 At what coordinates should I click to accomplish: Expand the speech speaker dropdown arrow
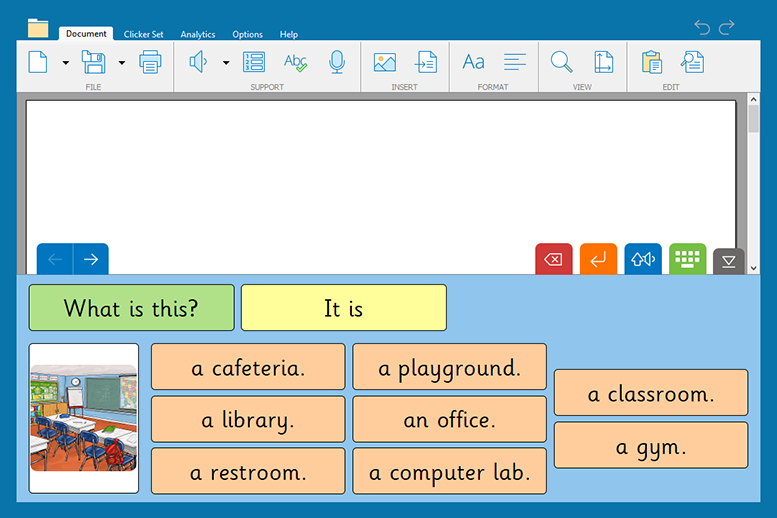pyautogui.click(x=226, y=63)
